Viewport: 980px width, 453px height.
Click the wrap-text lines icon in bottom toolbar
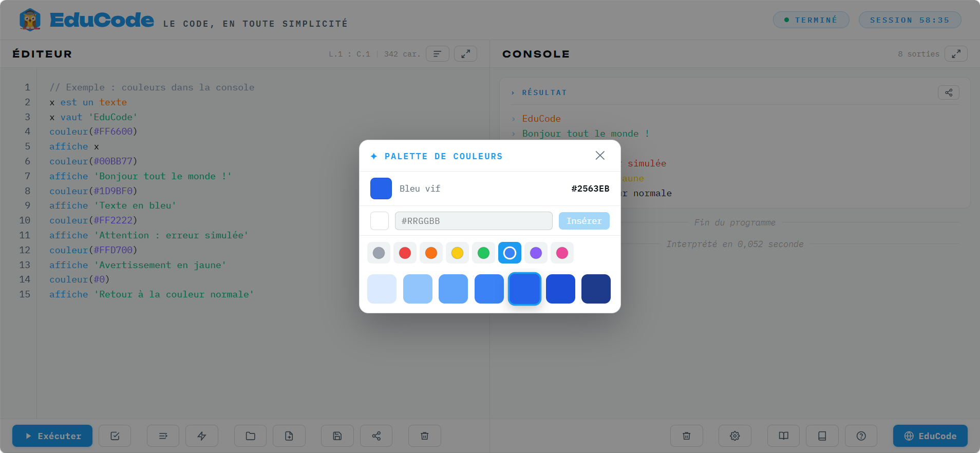point(163,436)
